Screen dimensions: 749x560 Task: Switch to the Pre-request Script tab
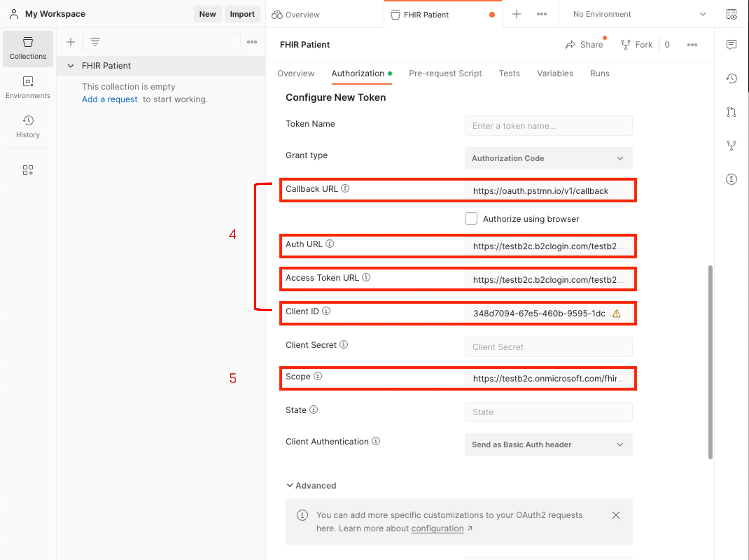pyautogui.click(x=445, y=74)
